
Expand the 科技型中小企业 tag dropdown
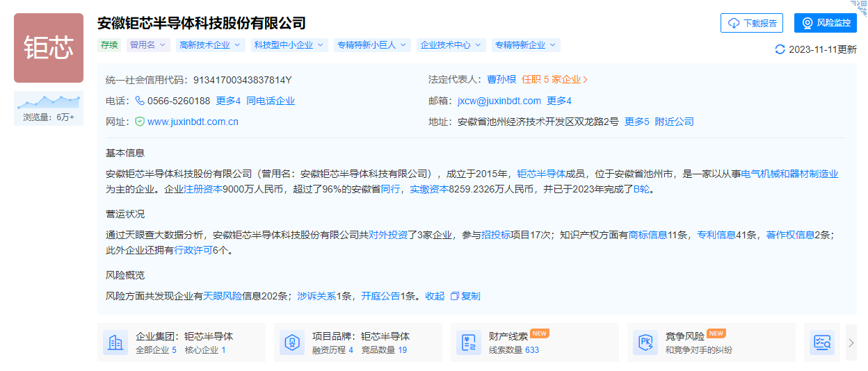pyautogui.click(x=289, y=45)
